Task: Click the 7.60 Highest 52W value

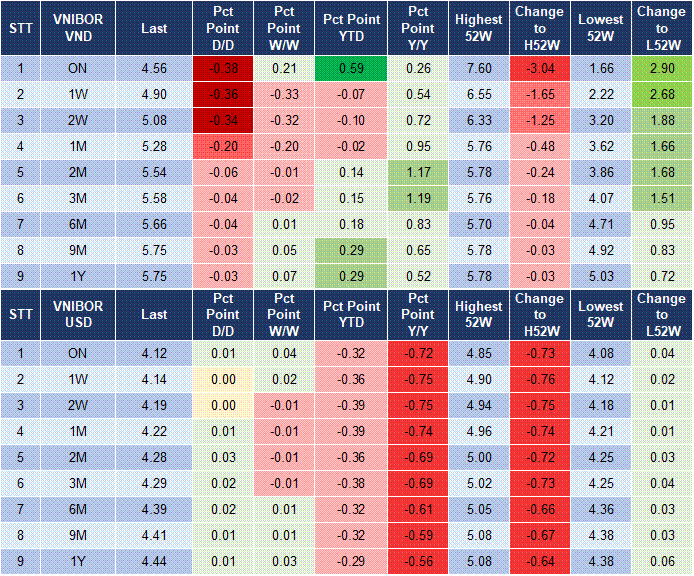Action: click(478, 69)
